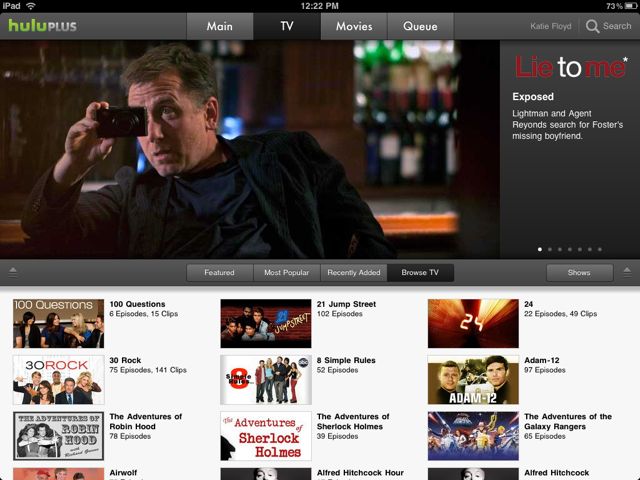640x480 pixels.
Task: Click '22 Episodes, 49 Clips' text
Action: click(x=560, y=314)
